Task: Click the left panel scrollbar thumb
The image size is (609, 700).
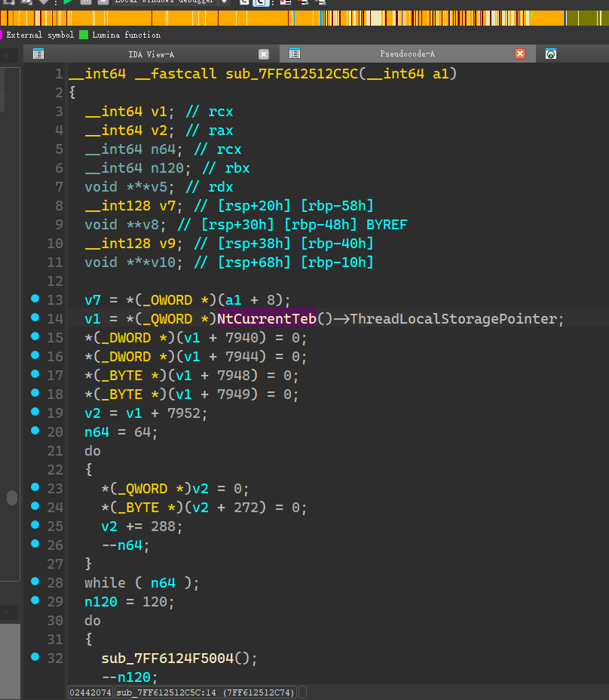Action: [x=12, y=497]
